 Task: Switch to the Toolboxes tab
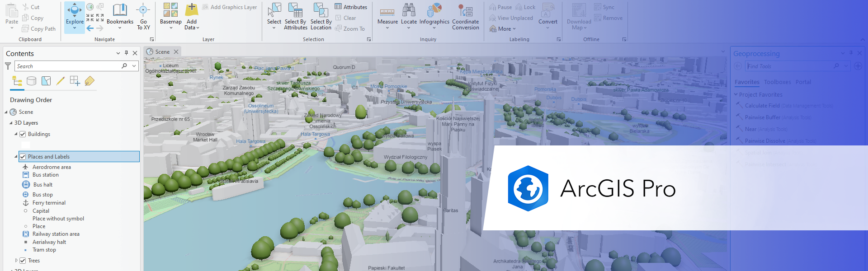coord(777,82)
